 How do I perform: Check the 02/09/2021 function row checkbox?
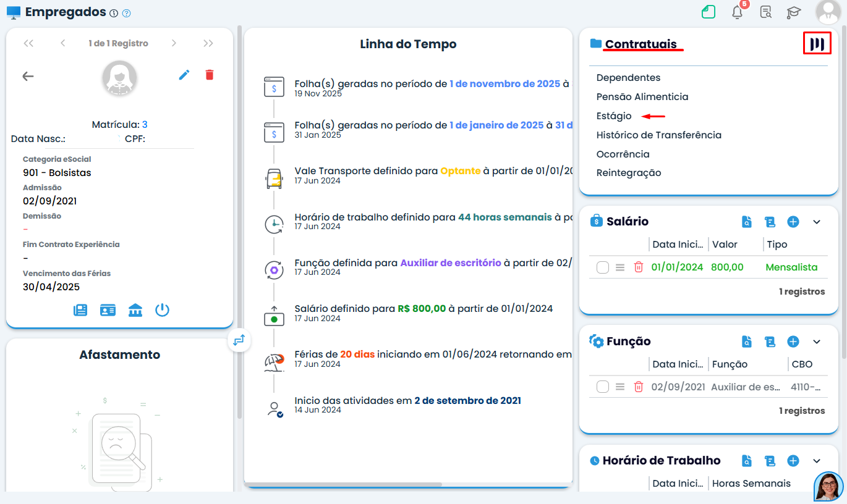pos(603,387)
